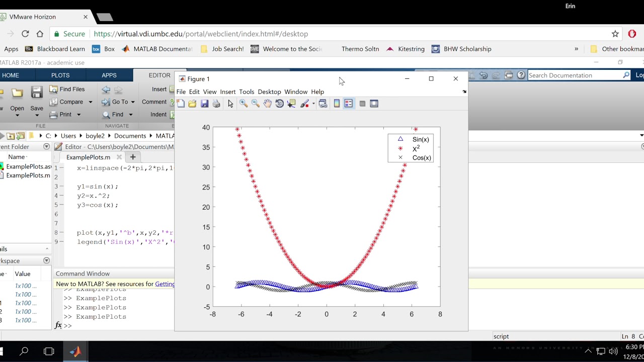The width and height of the screenshot is (644, 362).
Task: Click the Getting Started link
Action: click(165, 284)
